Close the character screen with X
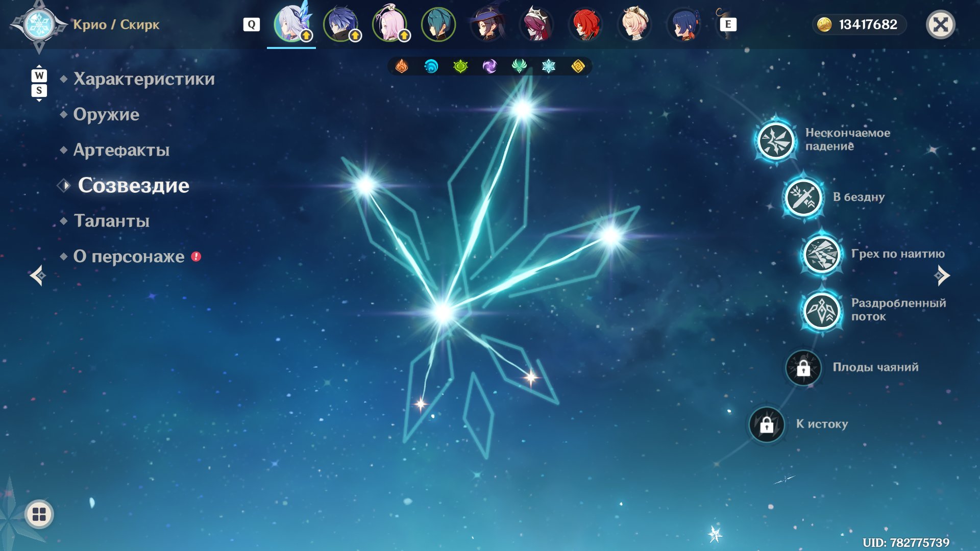Viewport: 980px width, 551px height. (941, 24)
